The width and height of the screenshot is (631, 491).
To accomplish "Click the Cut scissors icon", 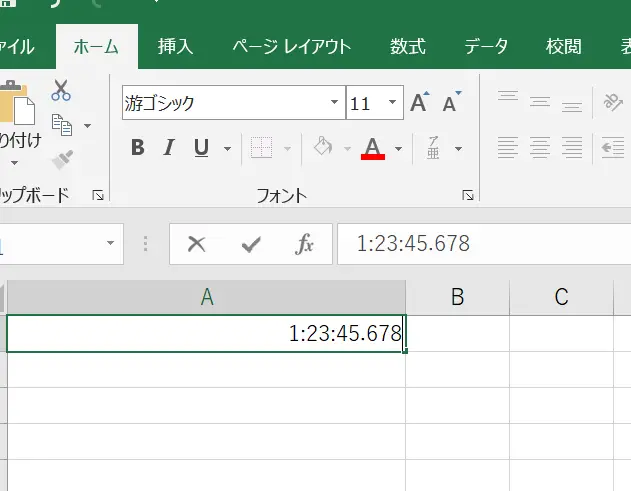I will pos(62,91).
